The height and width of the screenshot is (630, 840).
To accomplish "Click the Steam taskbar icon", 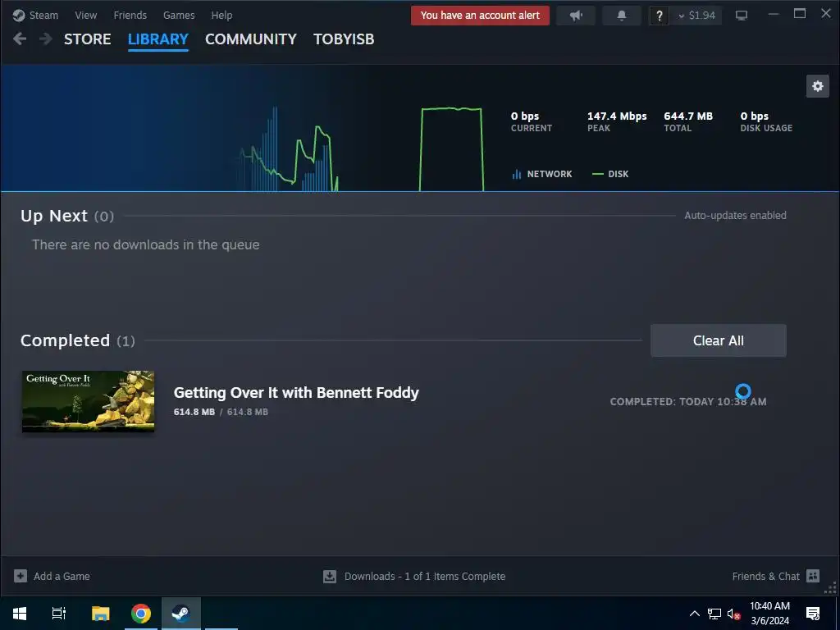I will pyautogui.click(x=181, y=614).
